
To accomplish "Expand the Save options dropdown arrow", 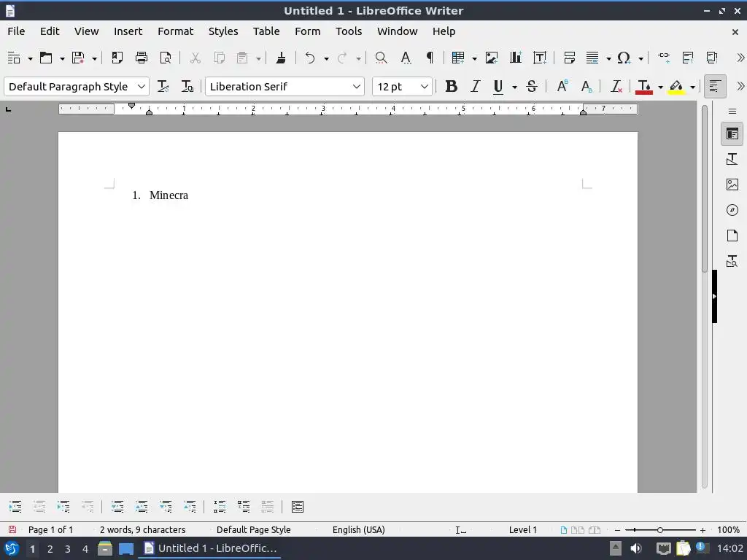I will point(94,58).
